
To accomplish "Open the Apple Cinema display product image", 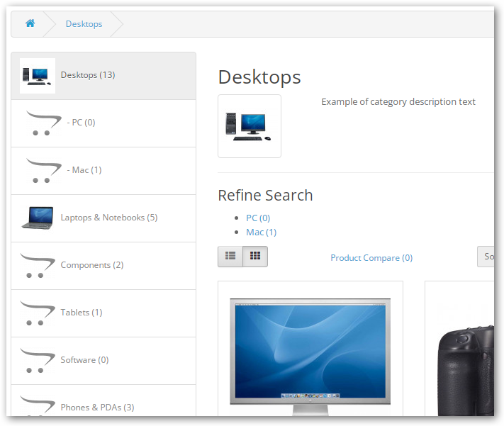I will (x=310, y=357).
